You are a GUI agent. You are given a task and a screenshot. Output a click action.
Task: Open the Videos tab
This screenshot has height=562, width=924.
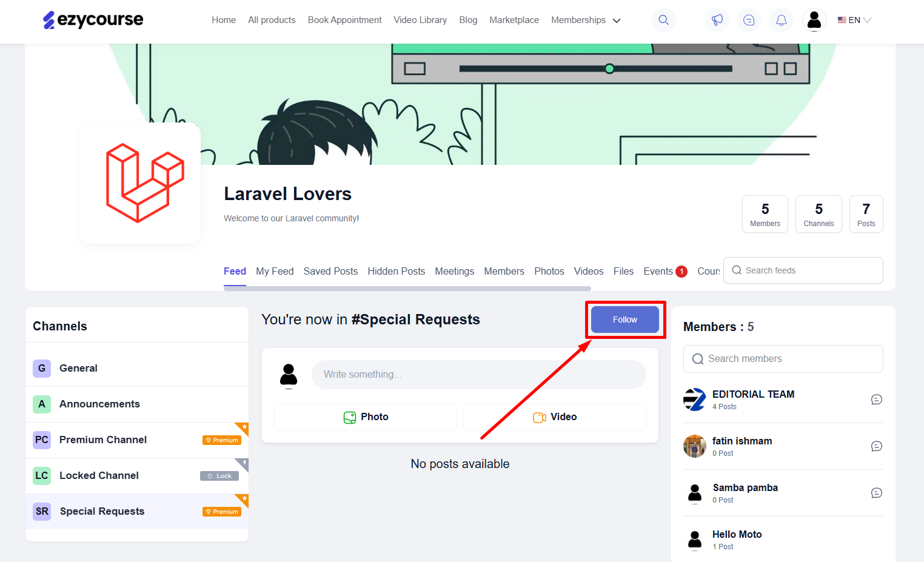pyautogui.click(x=589, y=271)
